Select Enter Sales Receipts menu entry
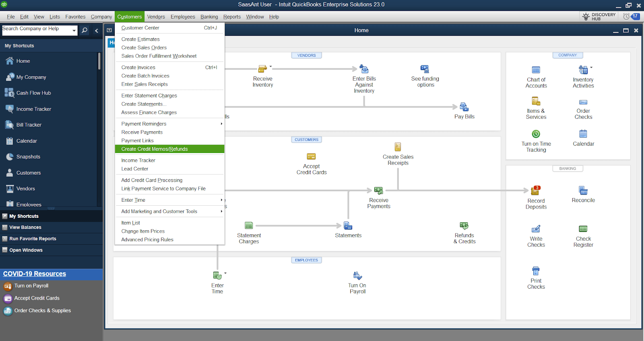Viewport: 644px width, 341px height. [x=170, y=84]
